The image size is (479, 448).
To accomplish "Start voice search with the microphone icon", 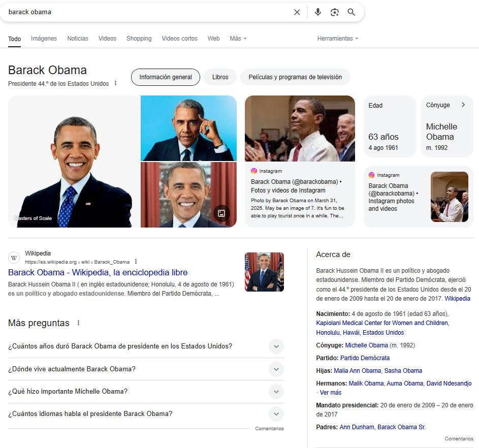I will 318,12.
